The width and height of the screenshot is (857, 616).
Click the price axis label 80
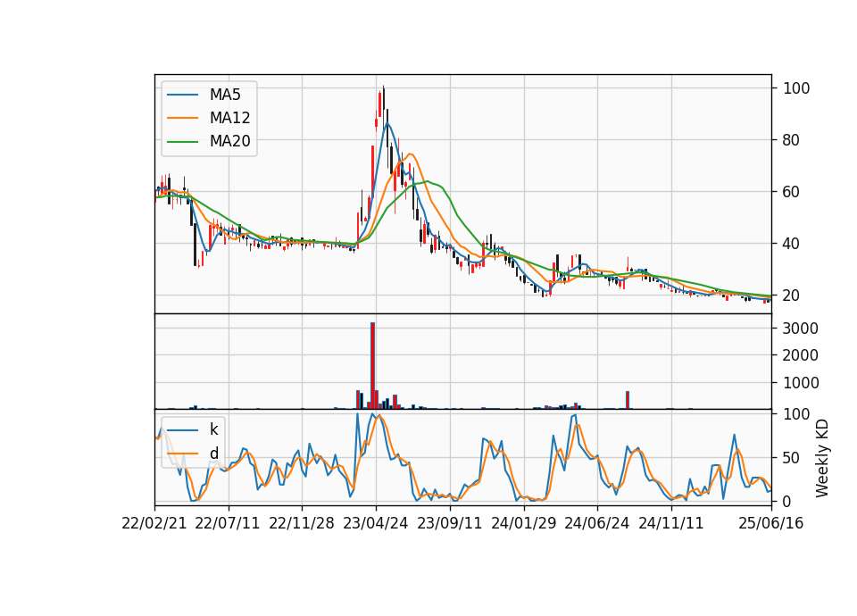792,140
